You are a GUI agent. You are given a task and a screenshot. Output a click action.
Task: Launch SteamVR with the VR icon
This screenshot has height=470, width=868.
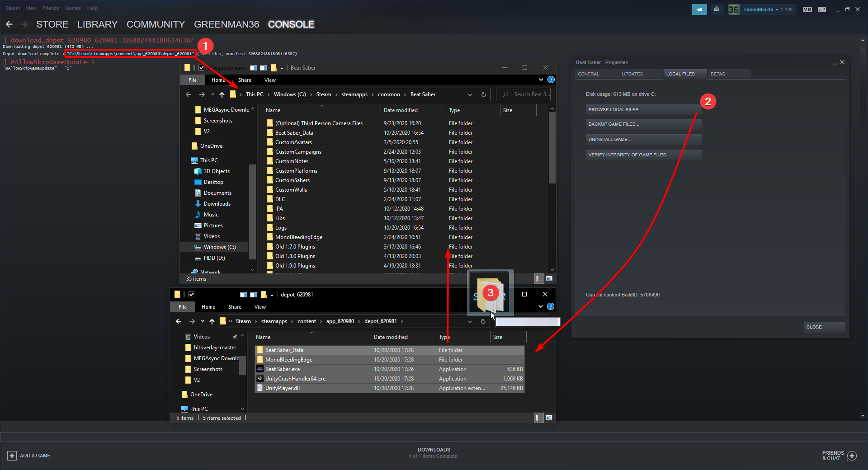pyautogui.click(x=807, y=9)
